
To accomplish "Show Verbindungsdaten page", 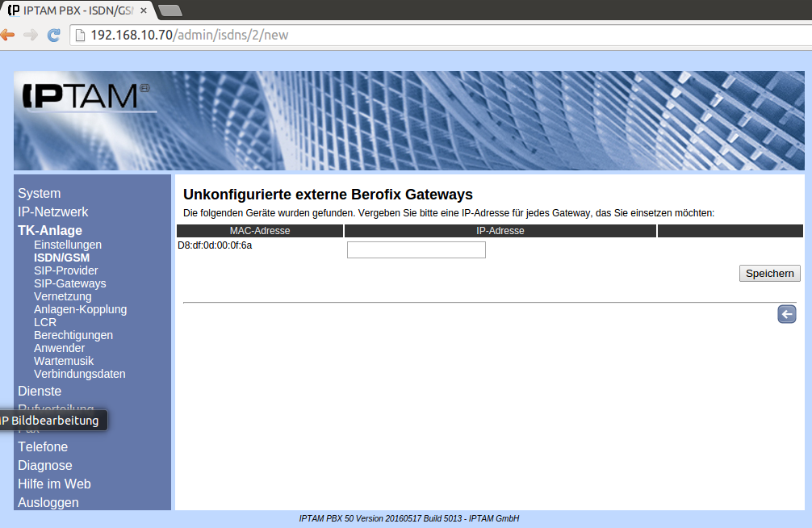I will 79,374.
